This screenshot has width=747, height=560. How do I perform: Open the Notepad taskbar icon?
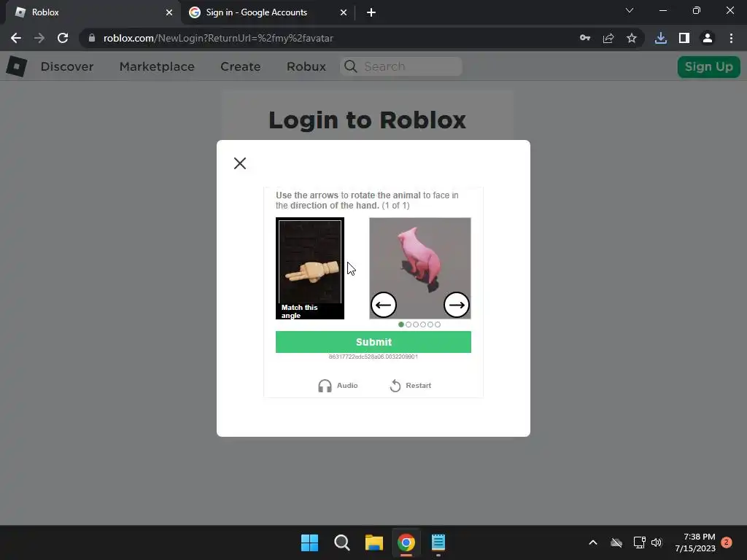(x=438, y=542)
